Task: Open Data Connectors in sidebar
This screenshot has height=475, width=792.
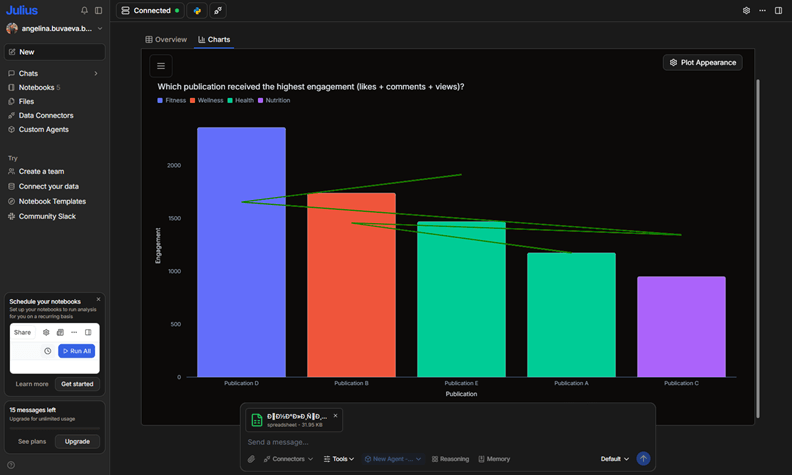Action: tap(45, 116)
